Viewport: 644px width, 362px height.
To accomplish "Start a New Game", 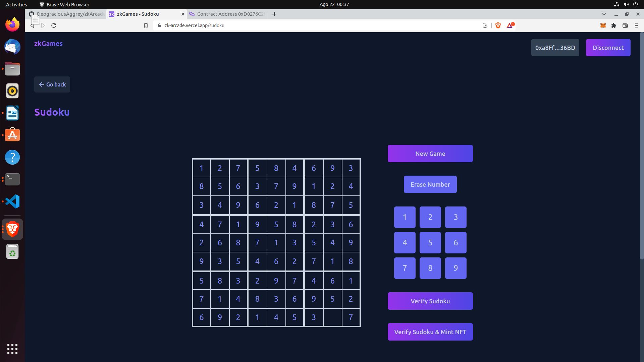I will point(430,153).
